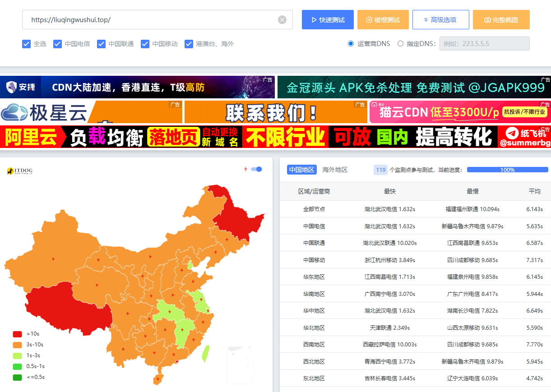Click the 平均 column header
551x392 pixels.
pos(534,191)
